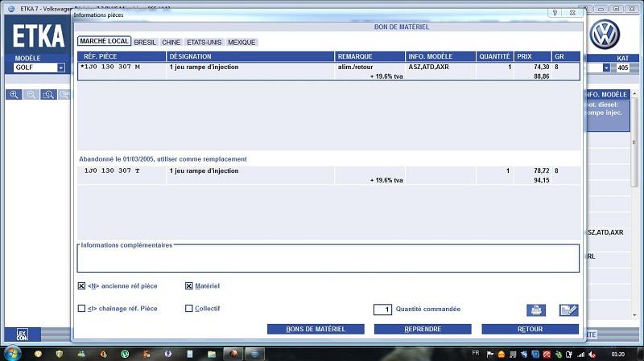Click the price 74,30 cell
This screenshot has width=644, height=361.
pyautogui.click(x=541, y=67)
